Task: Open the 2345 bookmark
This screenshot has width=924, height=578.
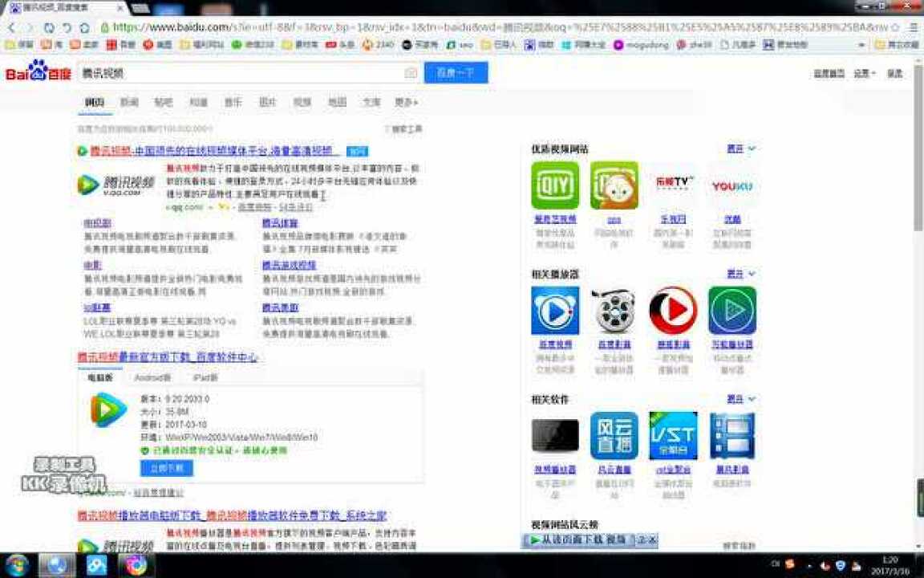Action: point(379,45)
